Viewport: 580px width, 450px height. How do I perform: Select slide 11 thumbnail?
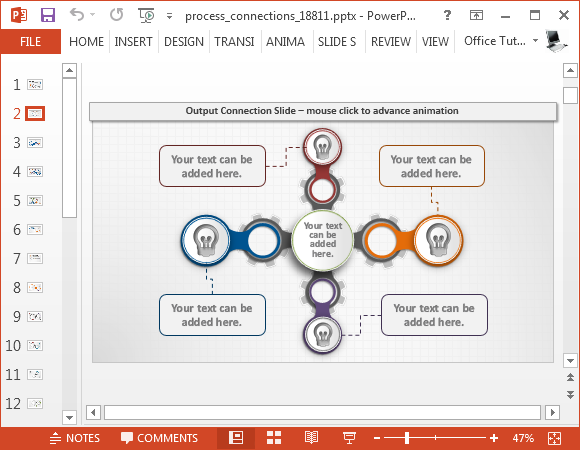click(35, 375)
